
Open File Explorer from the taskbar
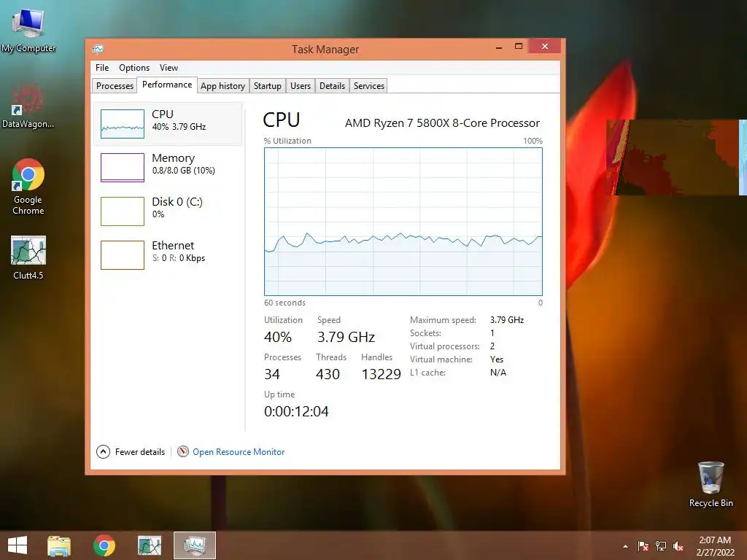(x=59, y=545)
